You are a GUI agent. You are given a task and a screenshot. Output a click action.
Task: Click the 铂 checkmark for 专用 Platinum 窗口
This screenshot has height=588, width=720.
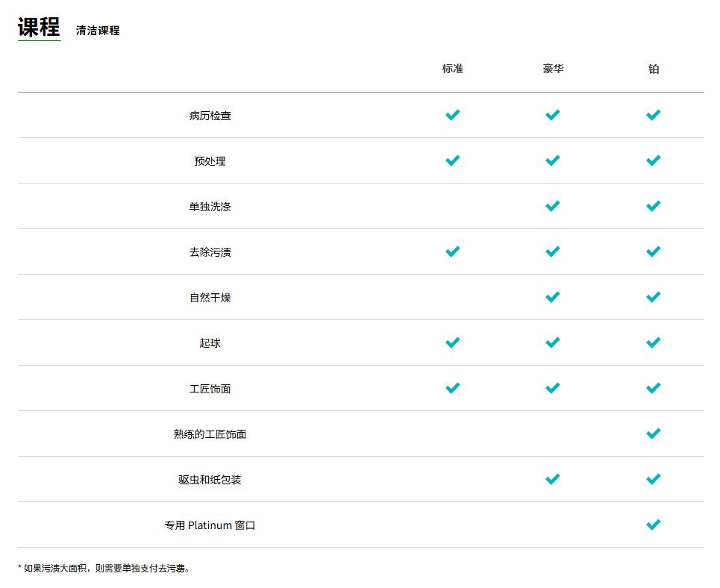[653, 525]
